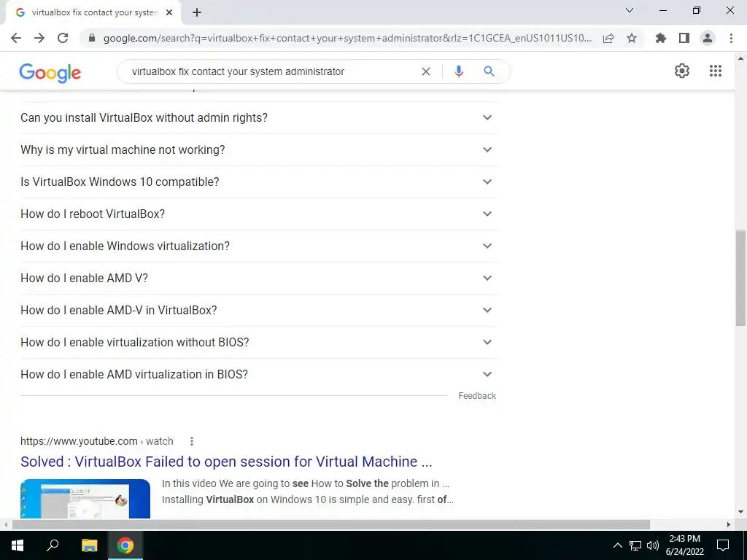Click the horizontal scrollbar left arrow
This screenshot has height=560, width=747.
pyautogui.click(x=6, y=525)
